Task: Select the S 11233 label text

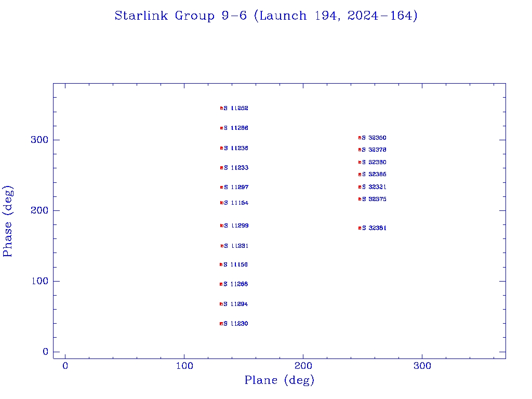Action: (x=236, y=168)
